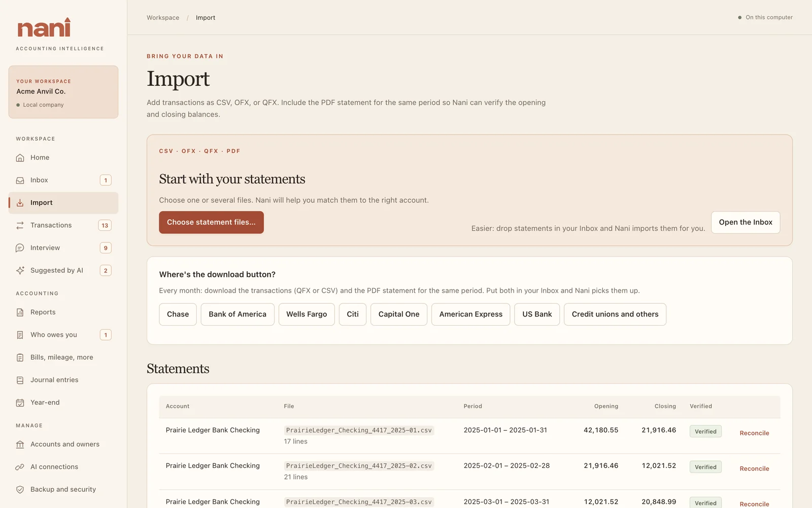Open the Home menu item
The height and width of the screenshot is (508, 812).
point(63,157)
